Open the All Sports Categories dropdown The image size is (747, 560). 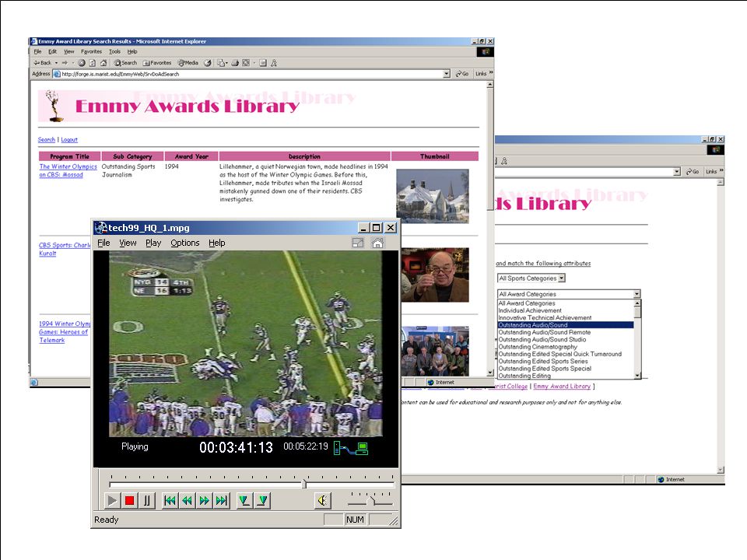pyautogui.click(x=531, y=278)
